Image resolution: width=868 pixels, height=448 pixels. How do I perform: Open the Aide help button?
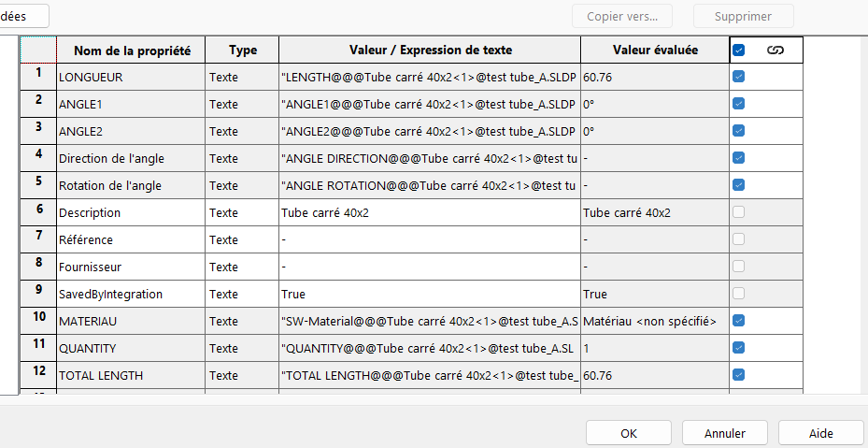(x=821, y=433)
